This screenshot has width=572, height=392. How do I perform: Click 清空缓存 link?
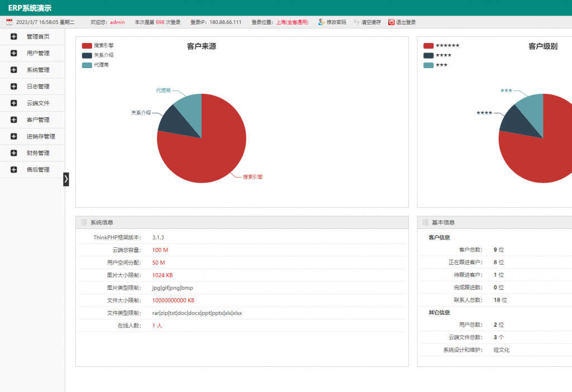[x=371, y=22]
